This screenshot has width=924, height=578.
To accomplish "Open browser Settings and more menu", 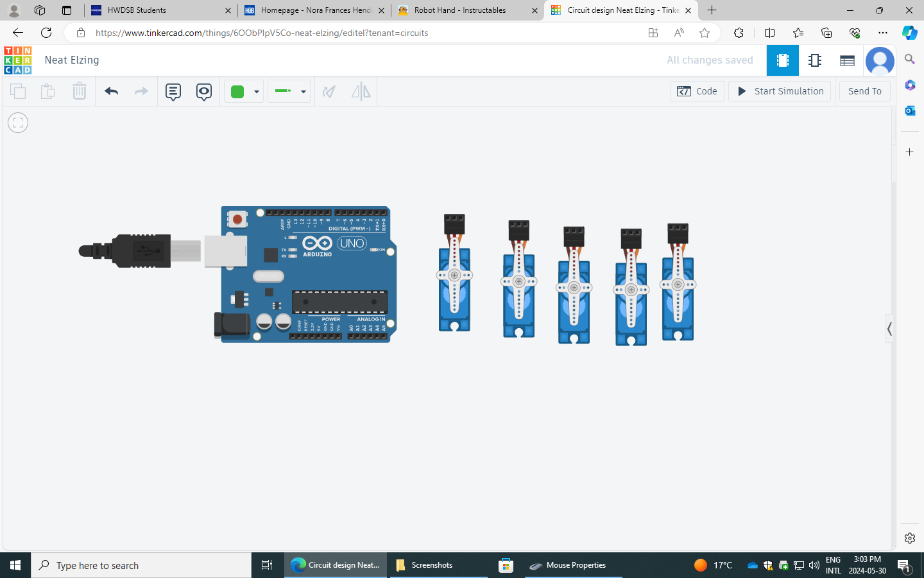I will (883, 33).
